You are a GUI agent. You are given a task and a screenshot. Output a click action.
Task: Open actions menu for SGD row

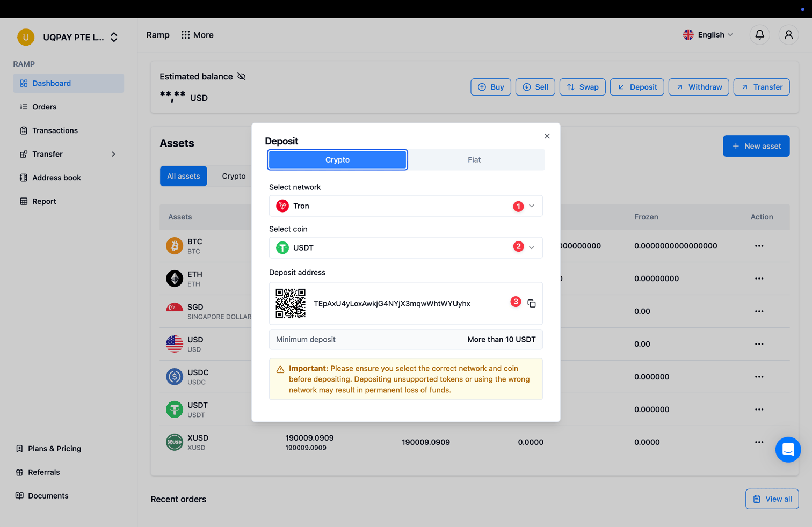759,311
